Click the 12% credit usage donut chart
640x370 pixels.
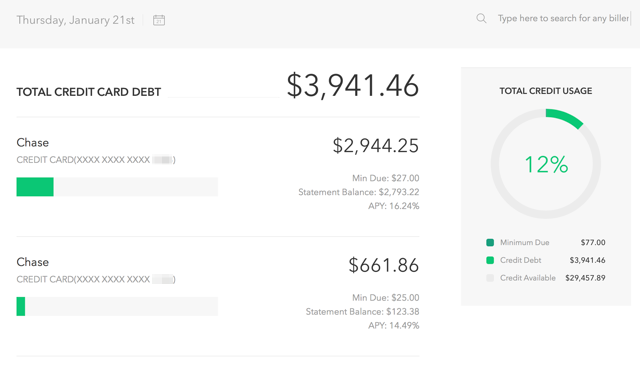click(x=546, y=164)
